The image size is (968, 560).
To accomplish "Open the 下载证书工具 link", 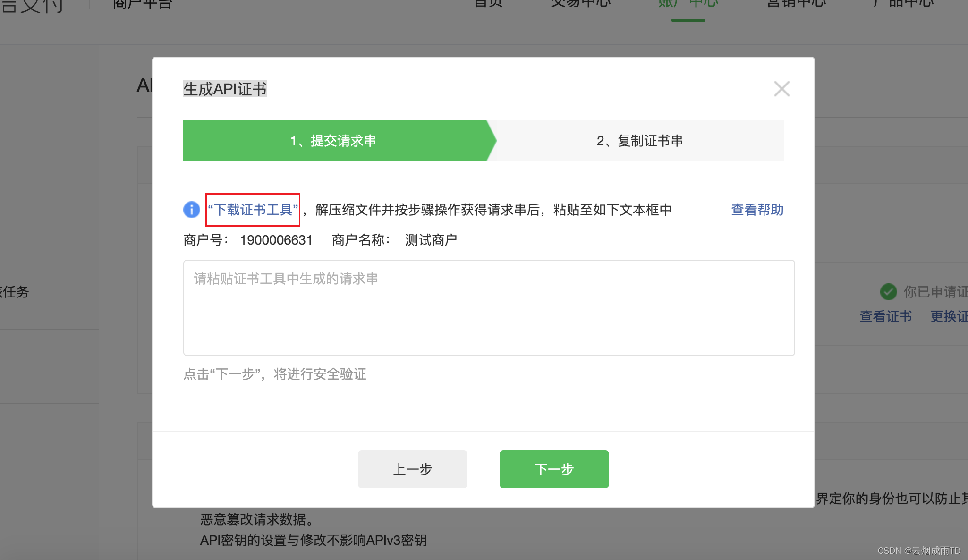I will (x=253, y=210).
